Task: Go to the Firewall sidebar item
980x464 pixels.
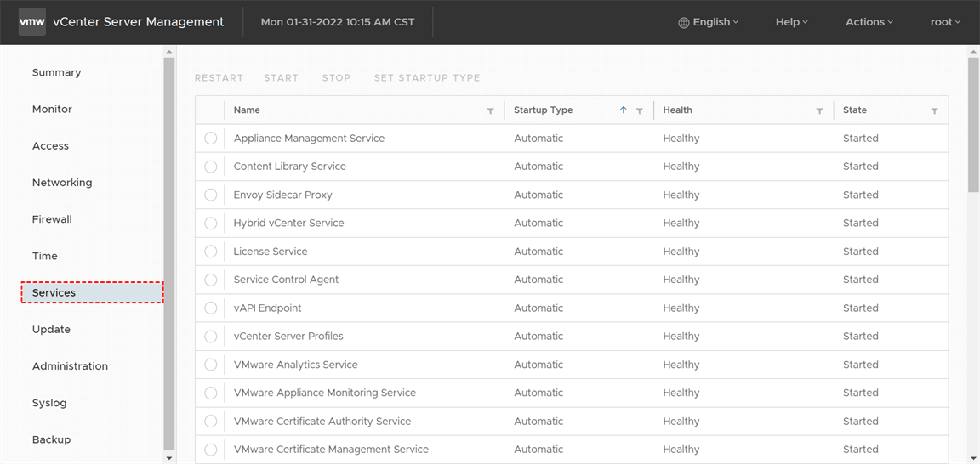Action: (52, 219)
